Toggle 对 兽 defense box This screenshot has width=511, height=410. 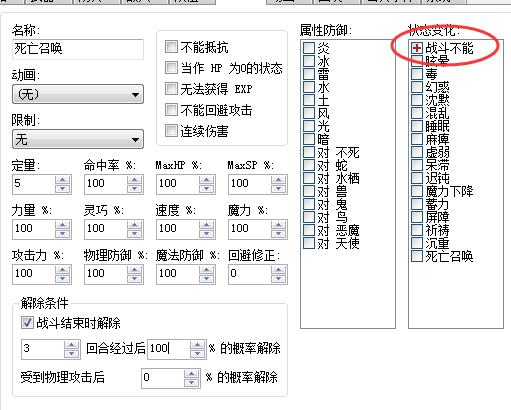click(309, 191)
